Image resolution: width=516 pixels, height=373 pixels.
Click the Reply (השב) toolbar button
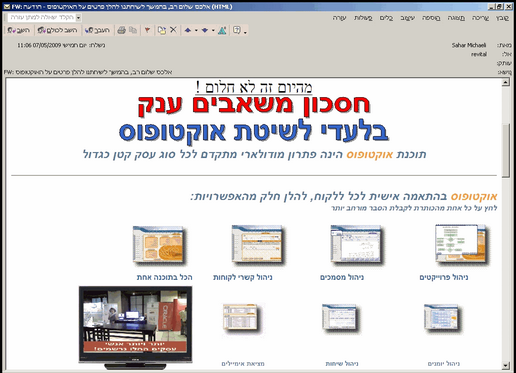pyautogui.click(x=19, y=30)
